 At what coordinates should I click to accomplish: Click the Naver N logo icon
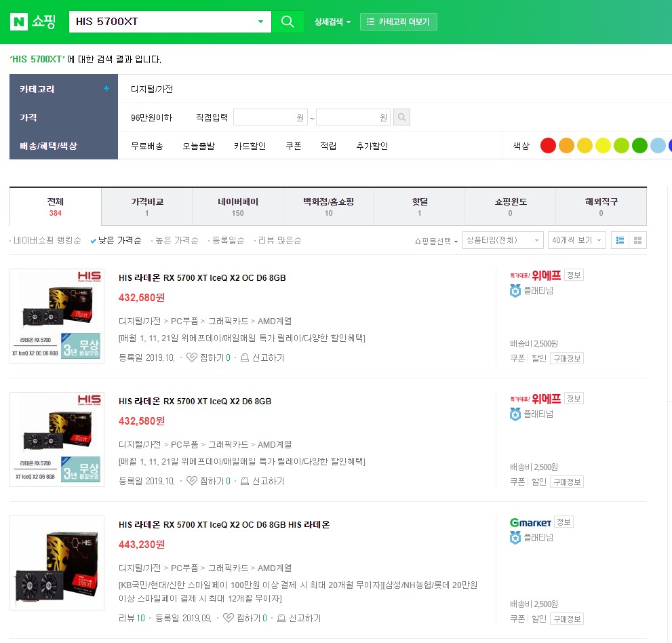tap(18, 22)
